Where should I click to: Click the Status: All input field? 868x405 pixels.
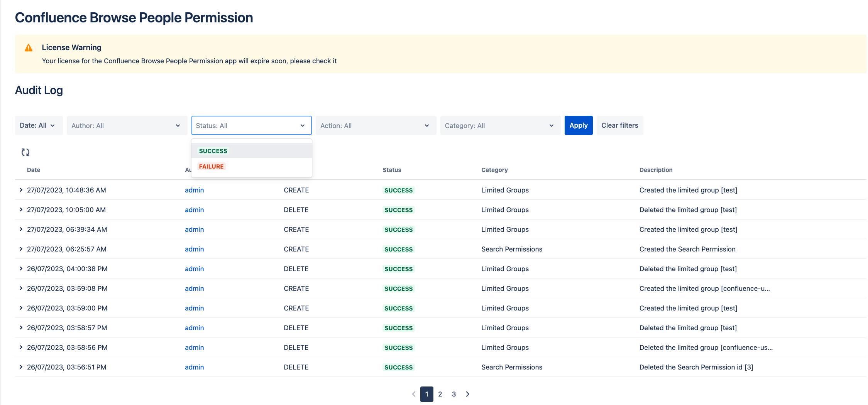click(x=247, y=126)
